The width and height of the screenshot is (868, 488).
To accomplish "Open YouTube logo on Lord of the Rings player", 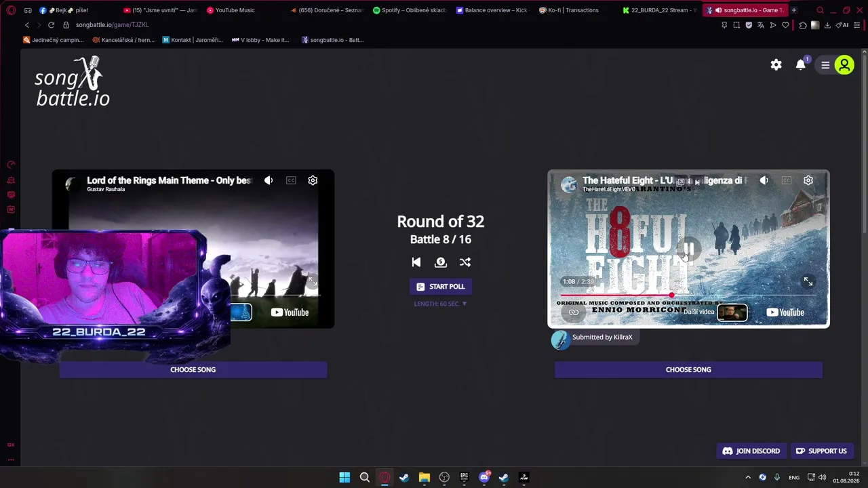I will coord(290,312).
